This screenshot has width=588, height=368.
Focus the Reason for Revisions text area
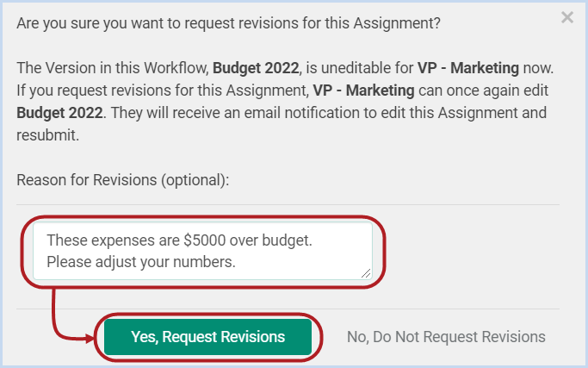[x=202, y=251]
